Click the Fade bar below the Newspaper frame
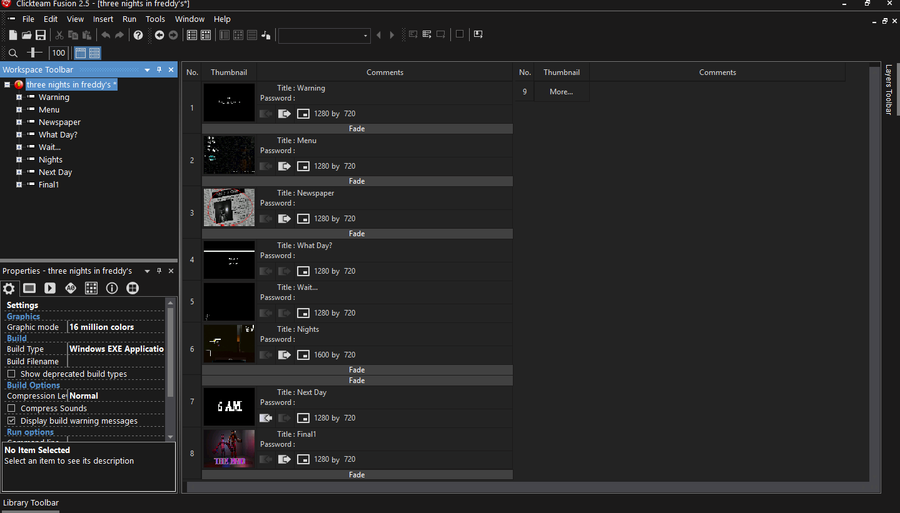This screenshot has width=900, height=513. click(x=357, y=234)
